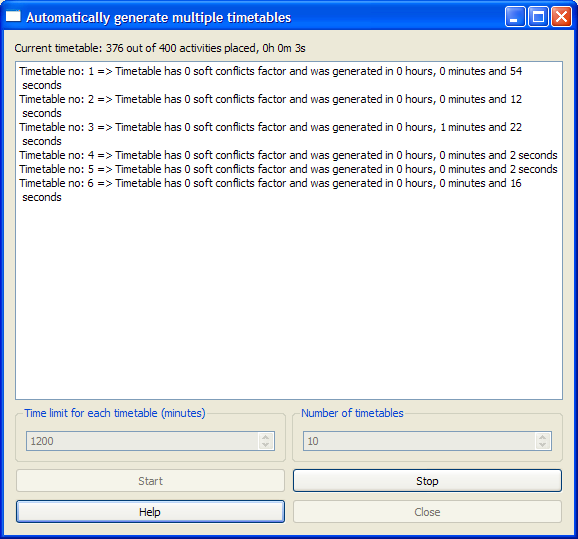Increase time limit with up arrow
Screen dimensions: 578x539
(x=265, y=437)
